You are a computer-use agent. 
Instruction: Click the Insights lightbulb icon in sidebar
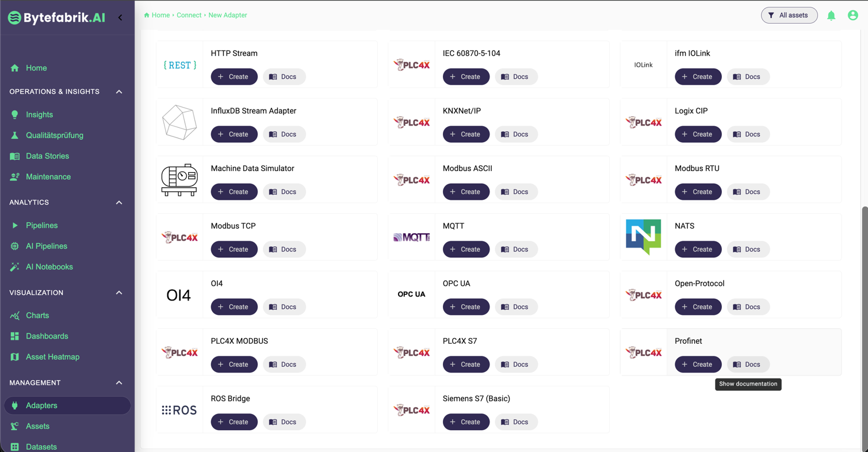click(x=15, y=115)
